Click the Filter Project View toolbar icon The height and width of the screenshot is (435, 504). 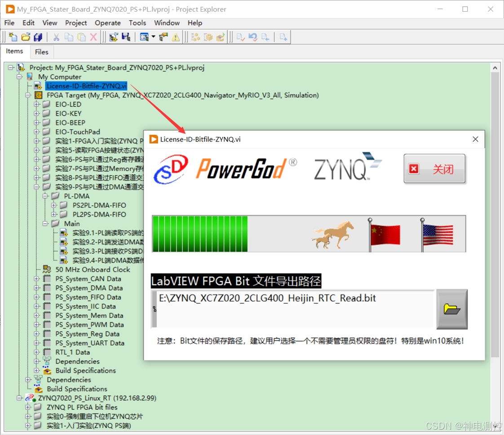(144, 37)
